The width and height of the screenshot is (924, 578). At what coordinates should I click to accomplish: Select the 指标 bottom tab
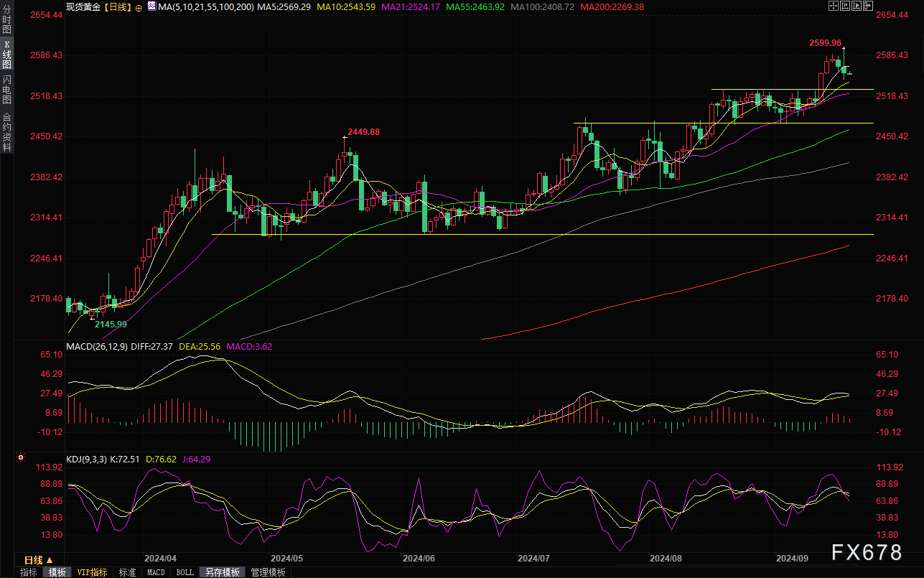click(29, 572)
